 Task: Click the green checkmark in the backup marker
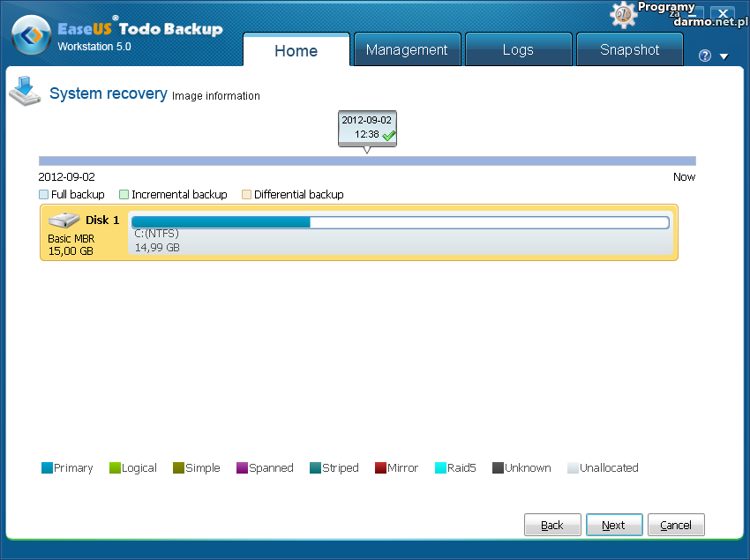coord(388,135)
